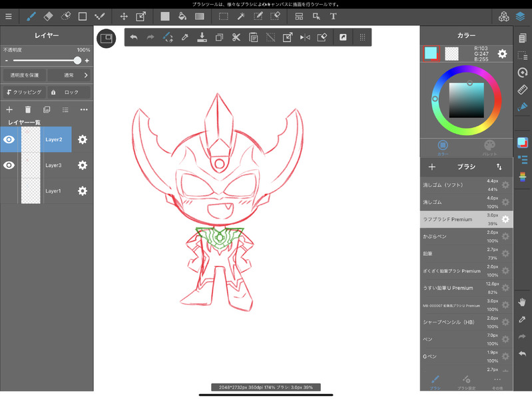532x399 pixels.
Task: Select the Select Pen tool
Action: point(258,16)
